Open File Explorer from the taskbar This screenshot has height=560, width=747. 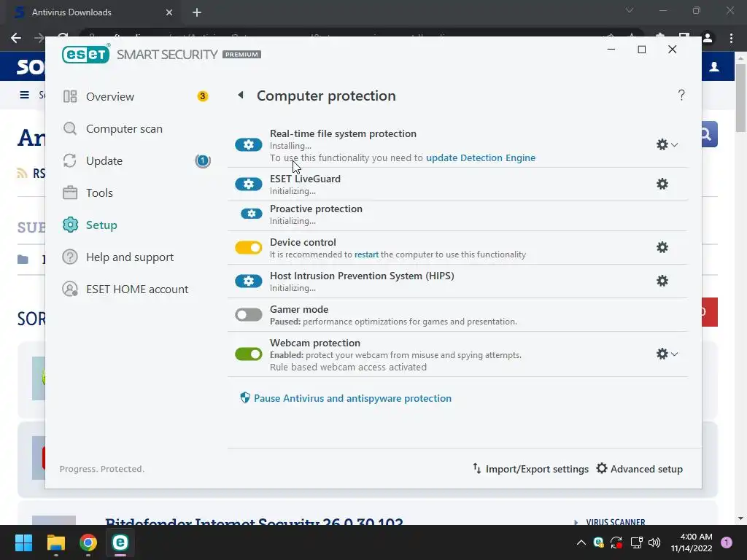(55, 542)
